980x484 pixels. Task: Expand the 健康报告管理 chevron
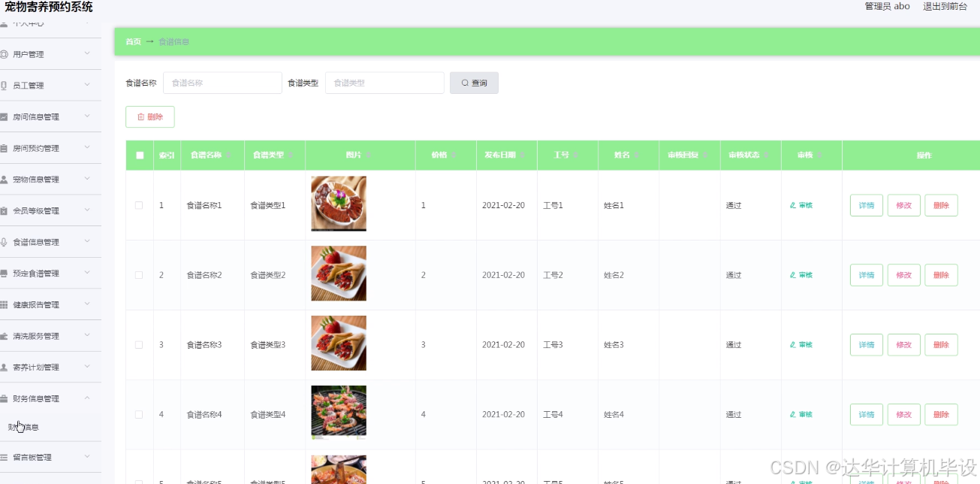(x=87, y=304)
